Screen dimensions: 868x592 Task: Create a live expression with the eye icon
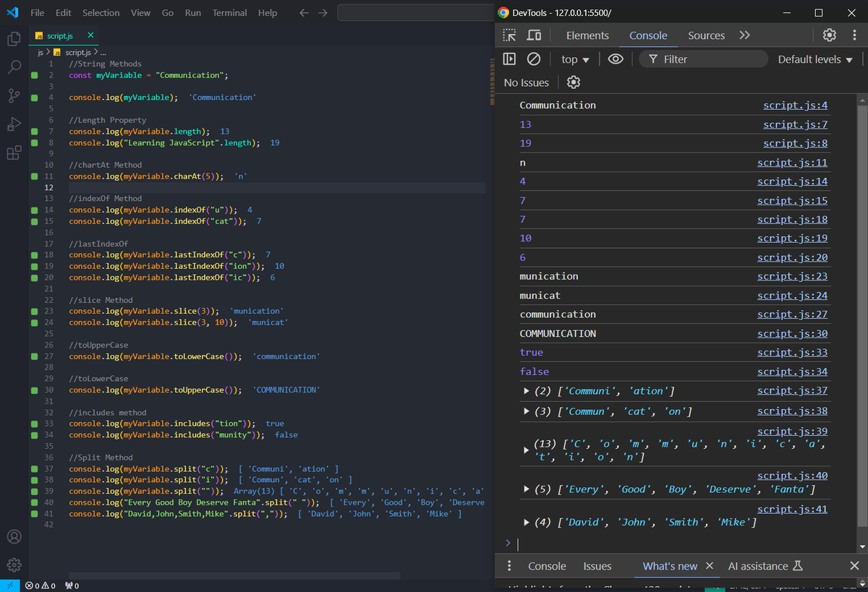(x=616, y=59)
